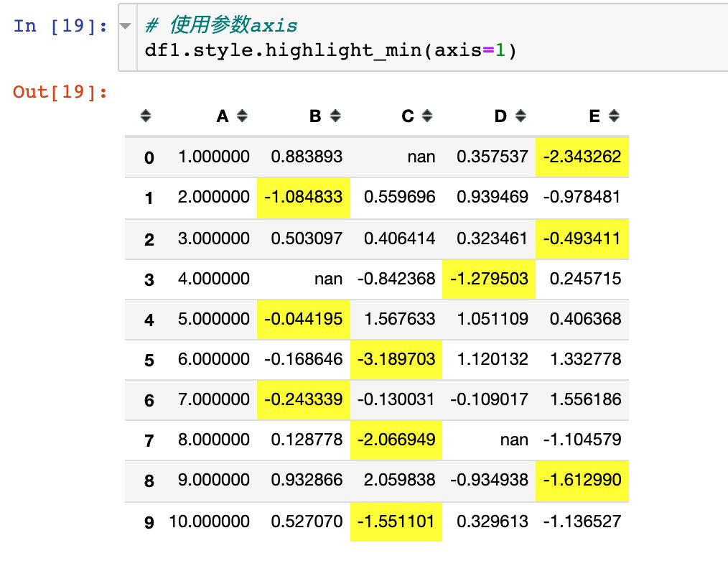Click cell -0.978481 in column E
The image size is (728, 566).
pos(582,198)
